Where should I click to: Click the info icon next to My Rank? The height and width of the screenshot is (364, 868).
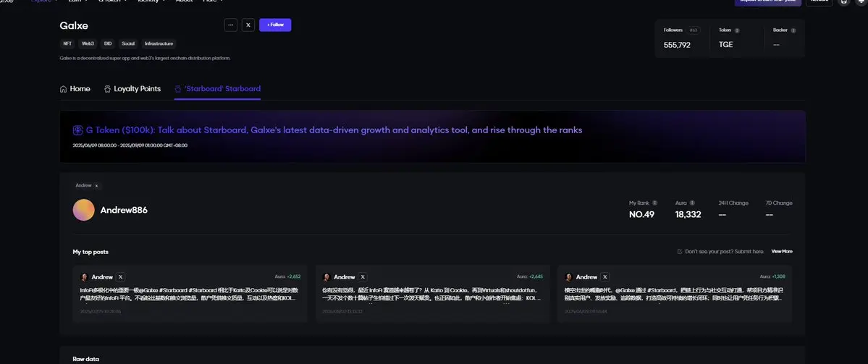point(655,203)
